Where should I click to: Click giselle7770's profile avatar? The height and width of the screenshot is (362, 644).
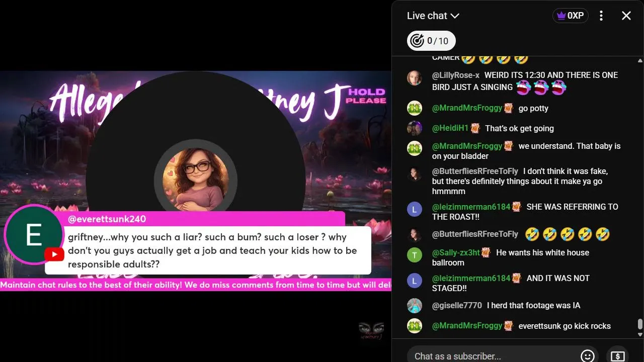click(x=414, y=305)
